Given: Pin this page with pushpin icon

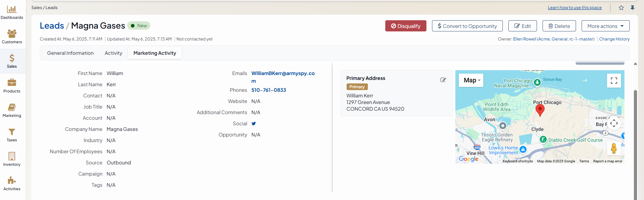Looking at the screenshot, I should click(632, 8).
